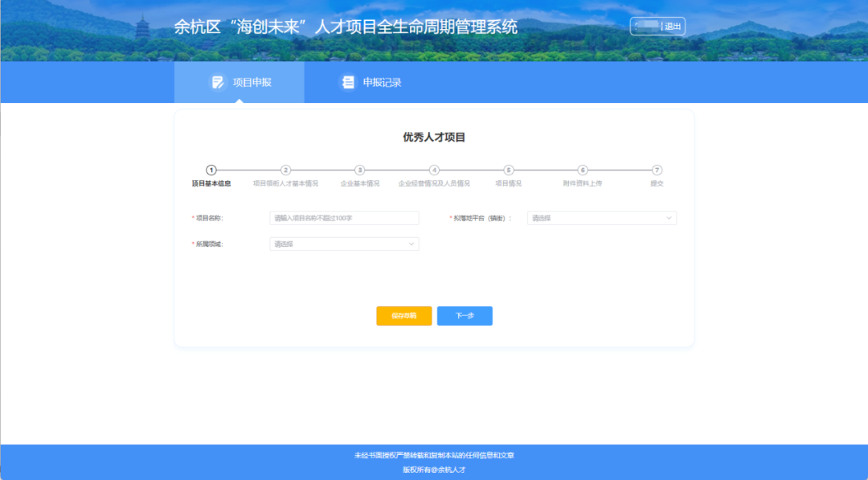The image size is (868, 480).
Task: Click the 申报记录 document icon
Action: pyautogui.click(x=347, y=81)
